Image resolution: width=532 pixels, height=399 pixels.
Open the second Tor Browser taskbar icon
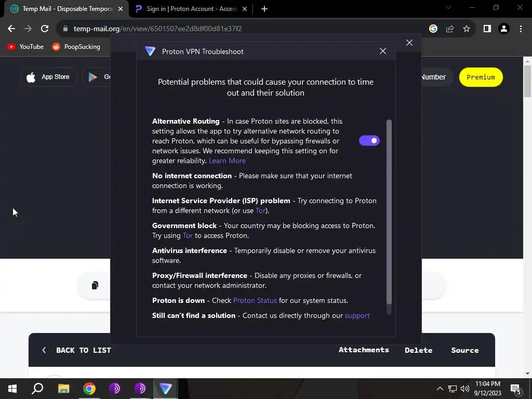pyautogui.click(x=140, y=389)
